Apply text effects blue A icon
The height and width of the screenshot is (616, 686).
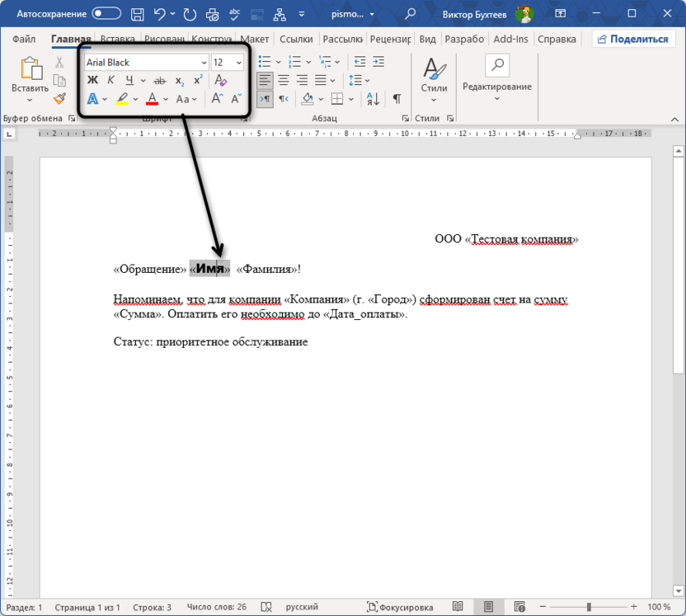pyautogui.click(x=92, y=99)
